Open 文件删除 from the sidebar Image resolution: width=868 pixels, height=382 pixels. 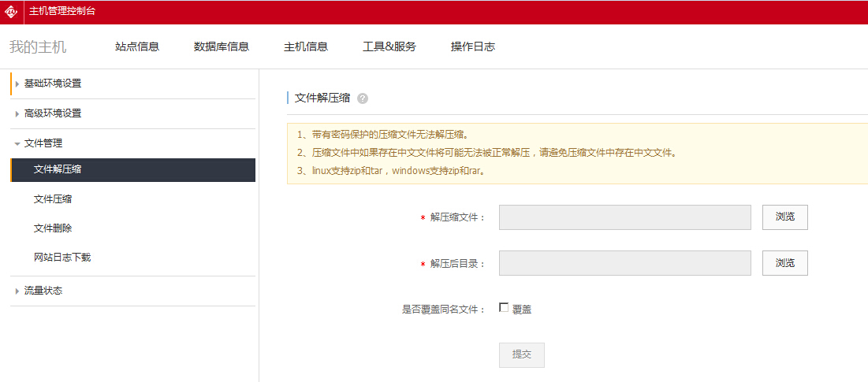54,228
